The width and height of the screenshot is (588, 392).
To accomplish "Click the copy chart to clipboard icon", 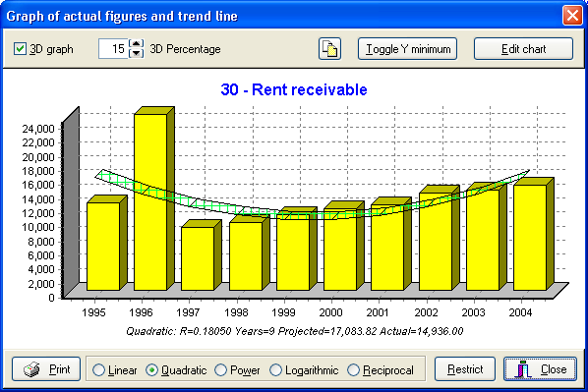I will (329, 49).
